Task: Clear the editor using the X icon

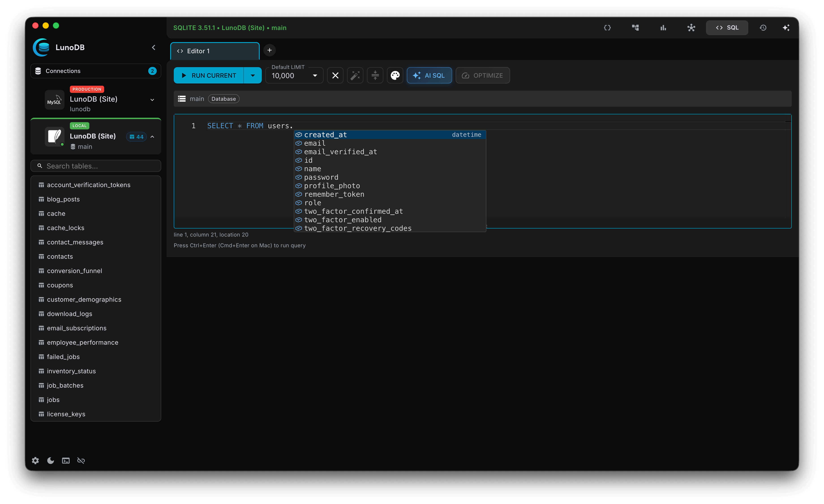Action: (335, 75)
